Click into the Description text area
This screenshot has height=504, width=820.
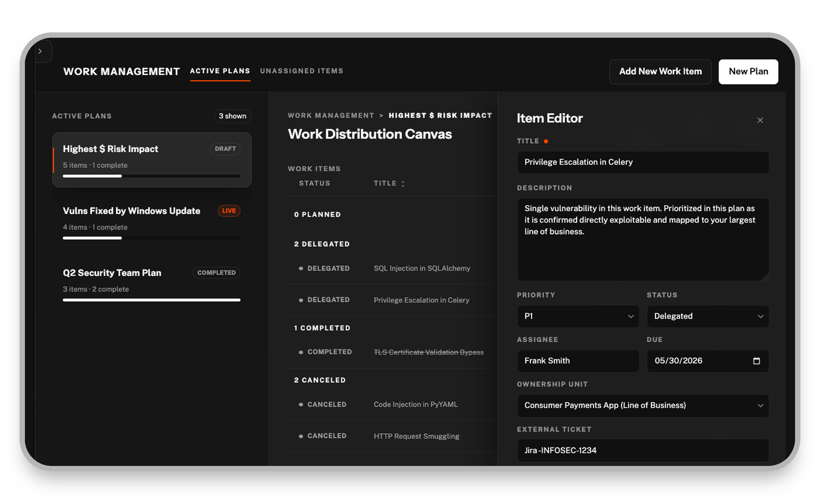643,239
